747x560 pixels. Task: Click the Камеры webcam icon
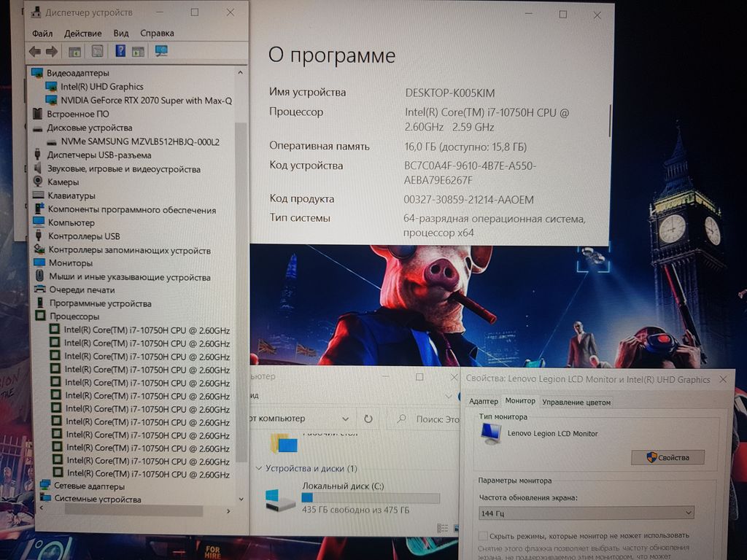[x=38, y=182]
